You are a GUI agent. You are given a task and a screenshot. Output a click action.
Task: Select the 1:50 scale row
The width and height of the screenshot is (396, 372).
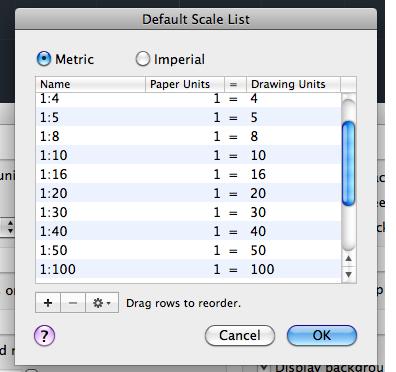(x=188, y=250)
